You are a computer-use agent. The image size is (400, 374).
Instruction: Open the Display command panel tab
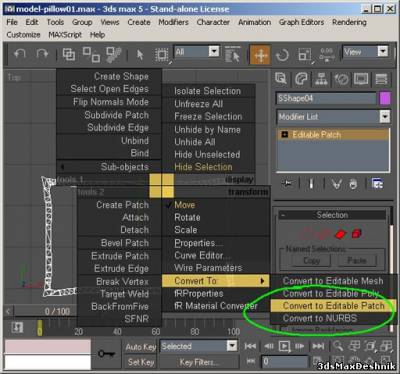[x=361, y=79]
